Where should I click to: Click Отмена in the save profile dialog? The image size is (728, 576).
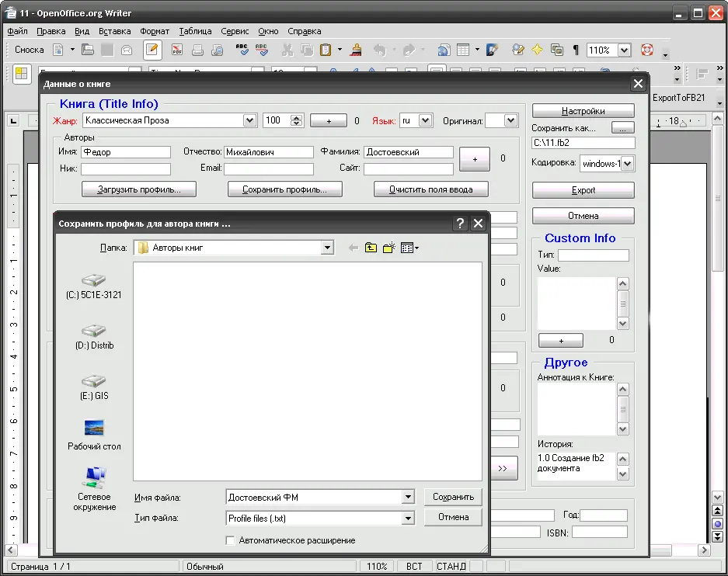coord(453,517)
